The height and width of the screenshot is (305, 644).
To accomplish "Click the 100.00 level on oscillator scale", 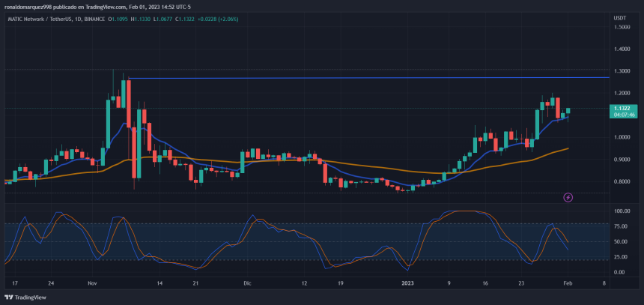I will pos(619,211).
